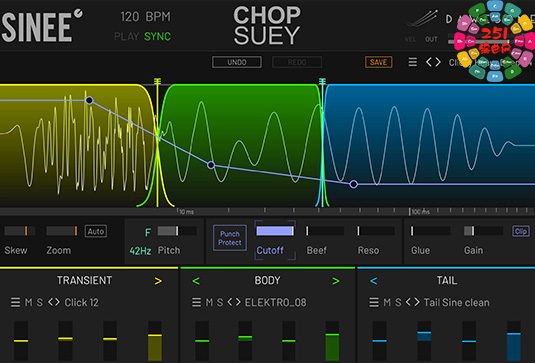The height and width of the screenshot is (363, 535).
Task: Click the teal body/tail crossover marker handle
Action: coord(322,81)
